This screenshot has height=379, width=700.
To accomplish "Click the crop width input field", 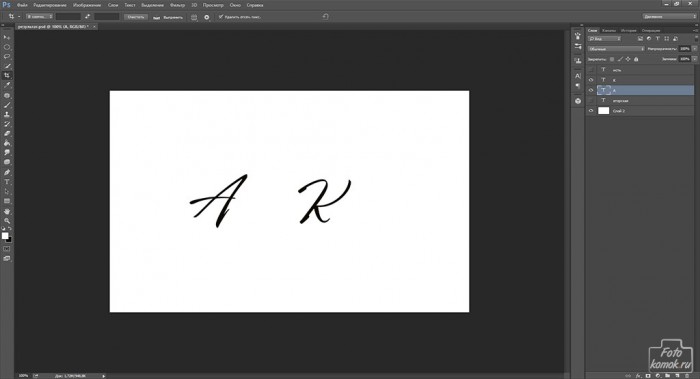I will pyautogui.click(x=68, y=17).
